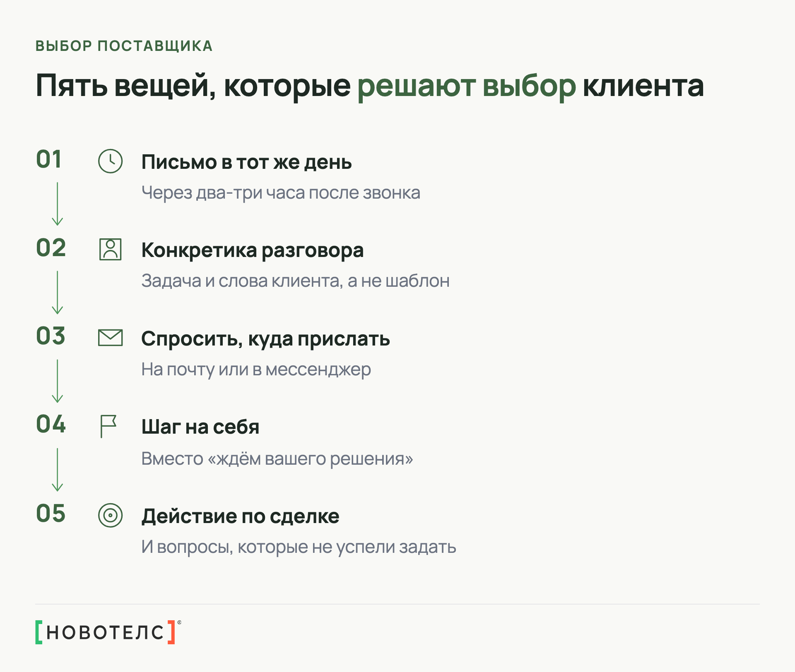Screen dimensions: 795x672
Task: Click the envelope icon beside step 03
Action: 110,338
